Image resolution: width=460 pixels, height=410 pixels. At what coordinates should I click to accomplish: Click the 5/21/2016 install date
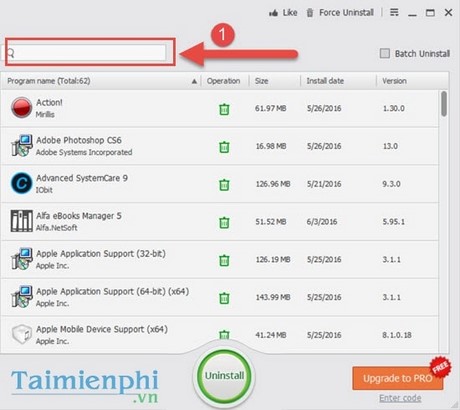[x=324, y=184]
